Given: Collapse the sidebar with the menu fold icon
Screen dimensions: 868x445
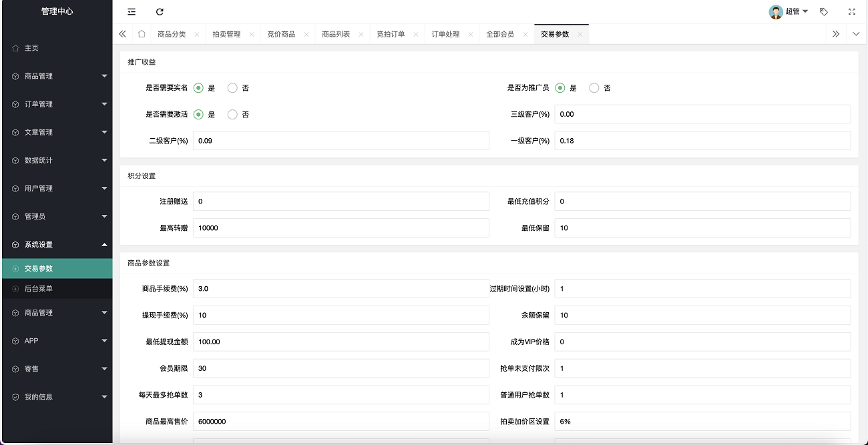Looking at the screenshot, I should pos(132,12).
